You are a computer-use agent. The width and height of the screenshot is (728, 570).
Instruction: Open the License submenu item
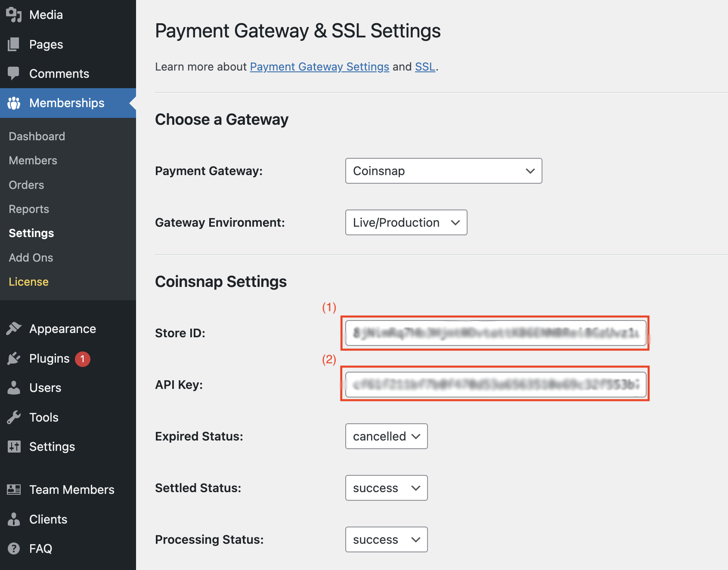coord(28,282)
